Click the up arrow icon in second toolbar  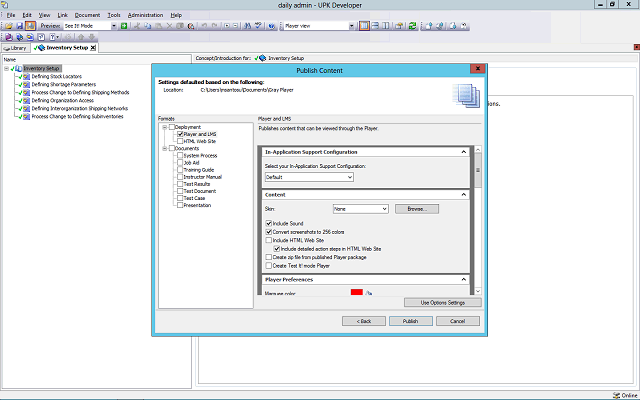coord(81,37)
